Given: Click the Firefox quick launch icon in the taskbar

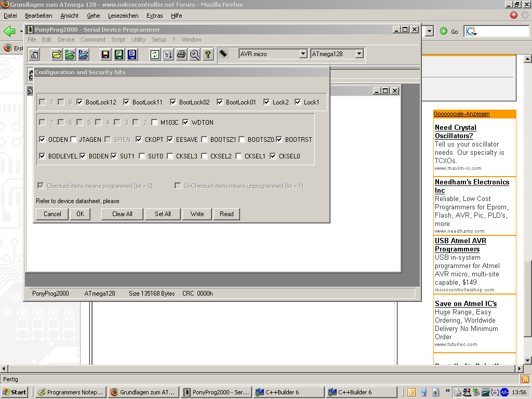Looking at the screenshot, I should coord(436,392).
